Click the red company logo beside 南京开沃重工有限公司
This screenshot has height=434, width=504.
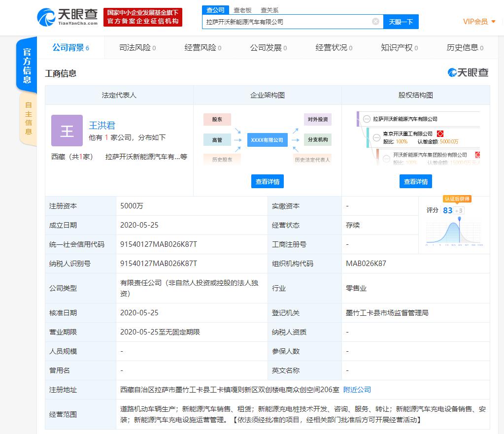(439, 134)
